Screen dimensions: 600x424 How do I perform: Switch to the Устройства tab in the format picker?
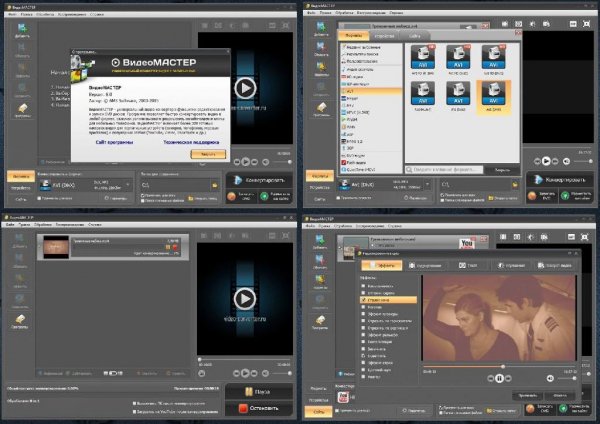[384, 36]
